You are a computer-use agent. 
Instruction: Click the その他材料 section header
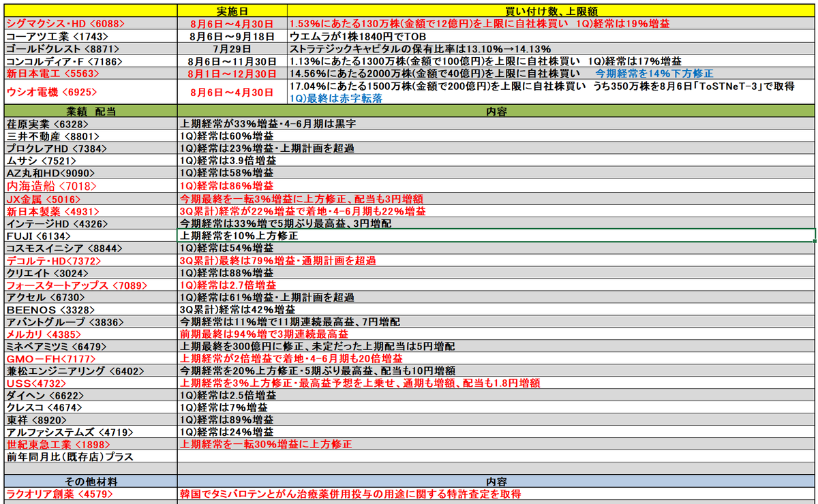coord(90,482)
